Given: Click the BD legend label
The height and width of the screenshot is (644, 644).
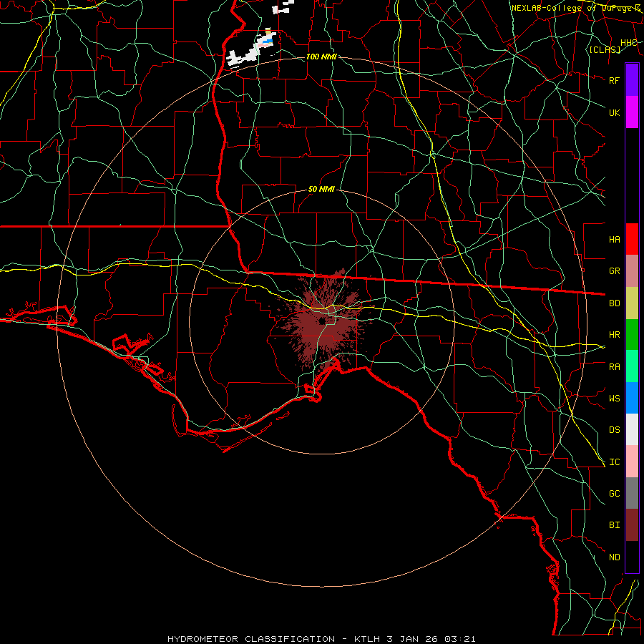Looking at the screenshot, I should pyautogui.click(x=615, y=303).
